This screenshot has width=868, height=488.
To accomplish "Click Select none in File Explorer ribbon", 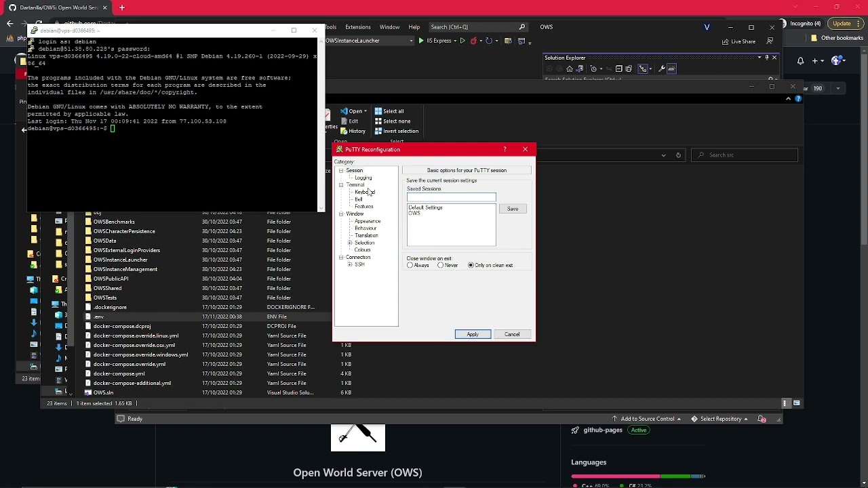I will point(392,121).
